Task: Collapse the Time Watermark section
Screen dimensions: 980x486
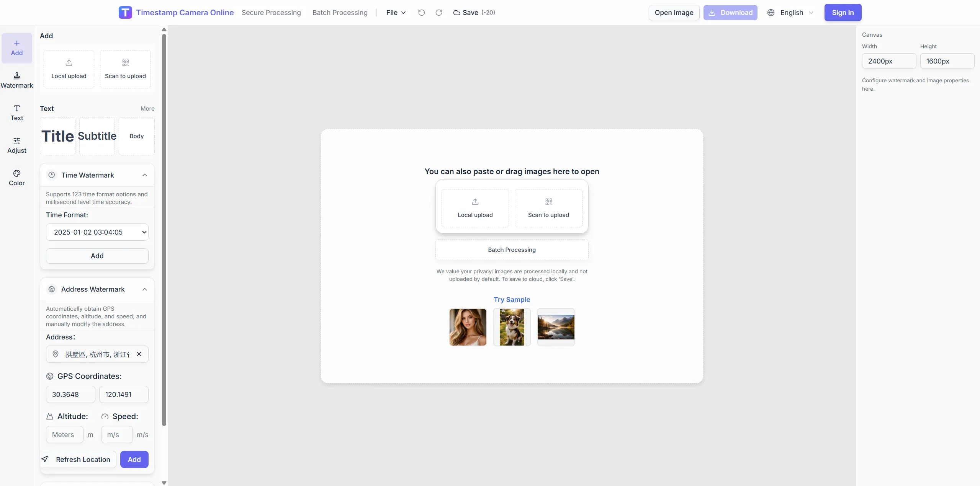Action: pyautogui.click(x=144, y=175)
